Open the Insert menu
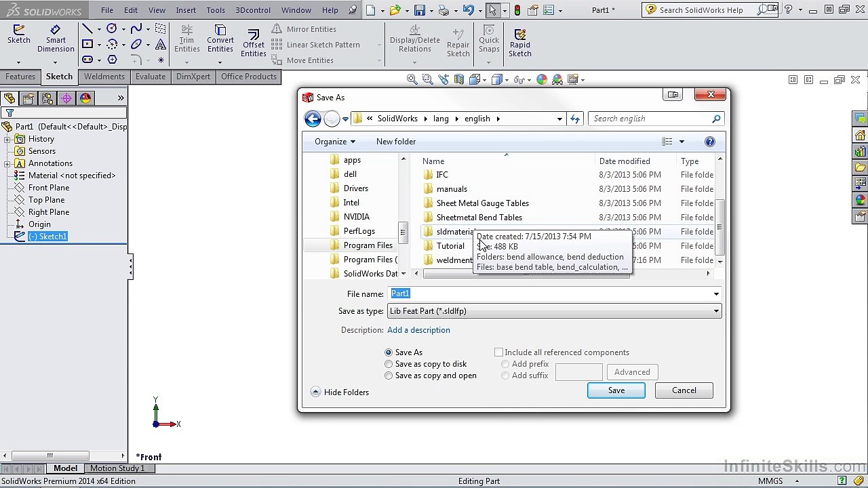The image size is (868, 488). point(186,10)
